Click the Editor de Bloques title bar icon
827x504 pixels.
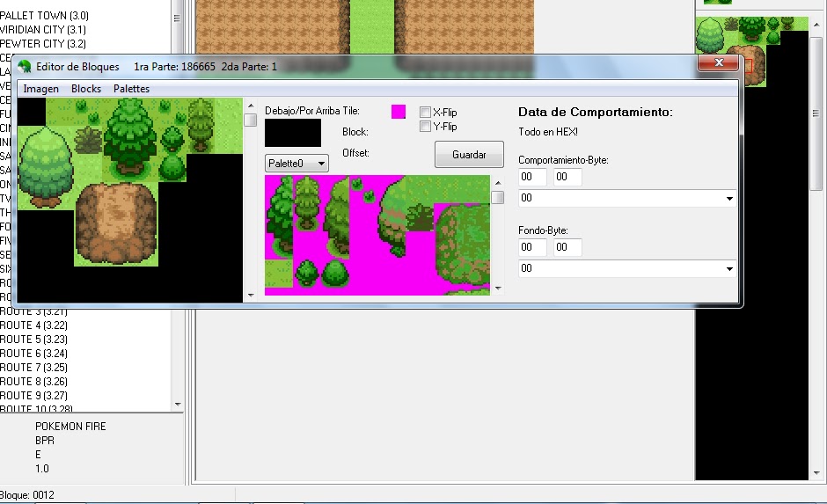(25, 67)
